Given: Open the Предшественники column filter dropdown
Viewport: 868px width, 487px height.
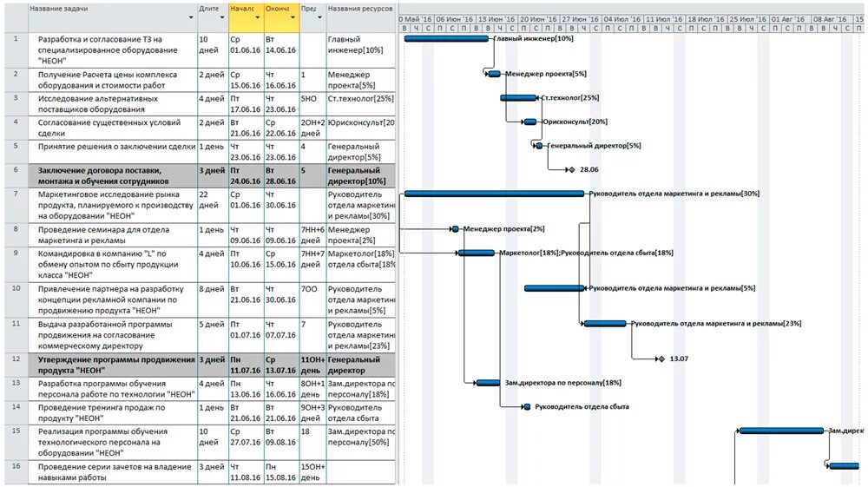Looking at the screenshot, I should click(x=319, y=17).
